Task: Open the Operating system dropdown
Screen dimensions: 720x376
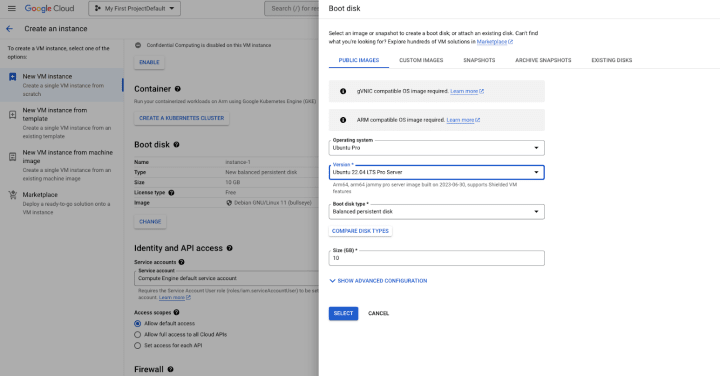Action: pyautogui.click(x=437, y=148)
